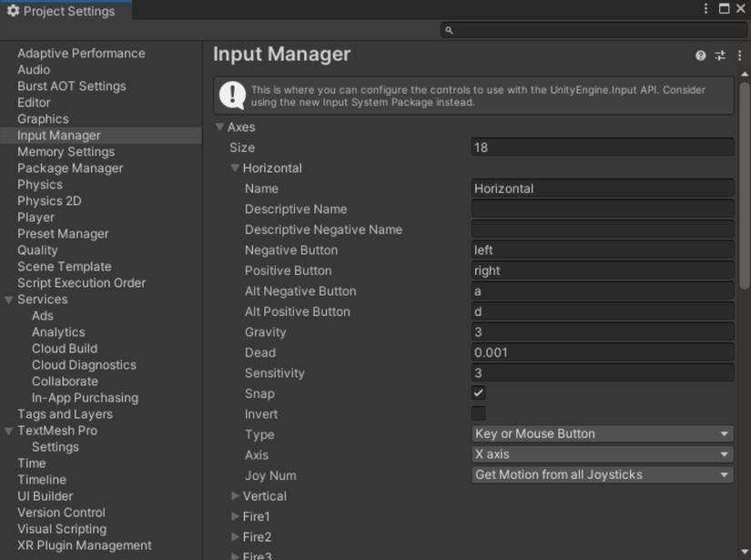
Task: Expand the Vertical axis entry
Action: click(x=236, y=496)
